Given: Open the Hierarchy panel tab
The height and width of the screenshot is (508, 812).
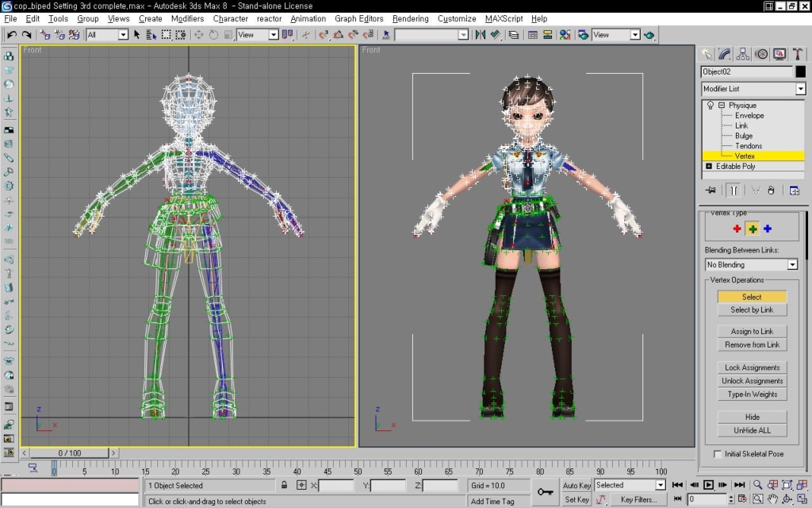Looking at the screenshot, I should (x=742, y=54).
